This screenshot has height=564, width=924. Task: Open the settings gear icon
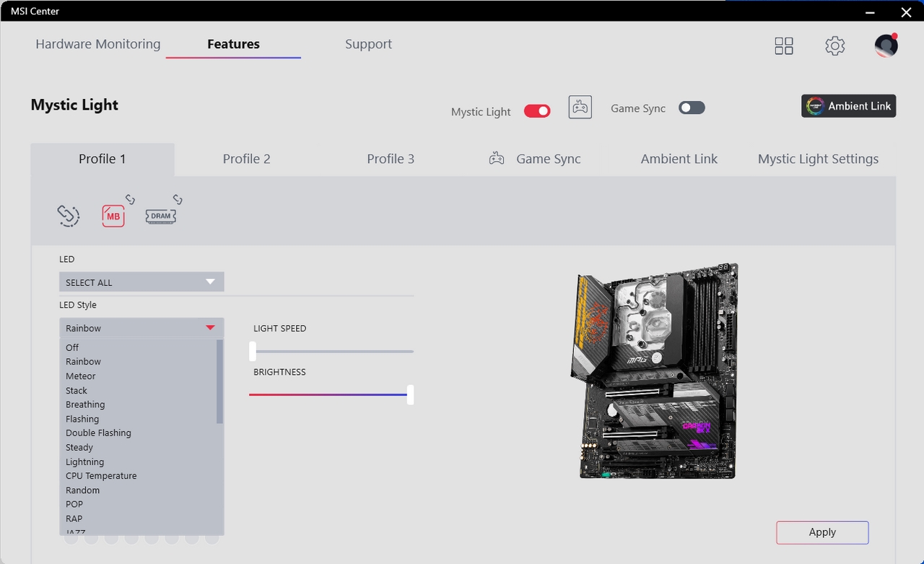835,46
